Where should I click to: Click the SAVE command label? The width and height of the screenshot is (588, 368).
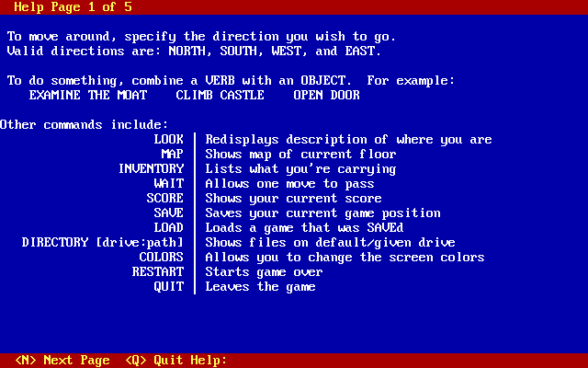169,213
